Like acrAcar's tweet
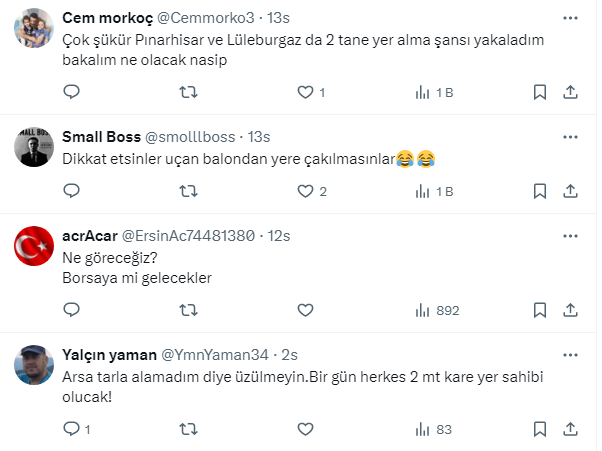Screen dimensions: 602x451 click(305, 310)
